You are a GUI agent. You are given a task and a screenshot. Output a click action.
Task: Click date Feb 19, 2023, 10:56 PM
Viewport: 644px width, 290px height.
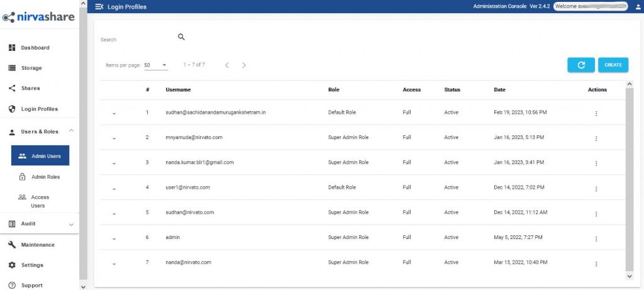[520, 112]
